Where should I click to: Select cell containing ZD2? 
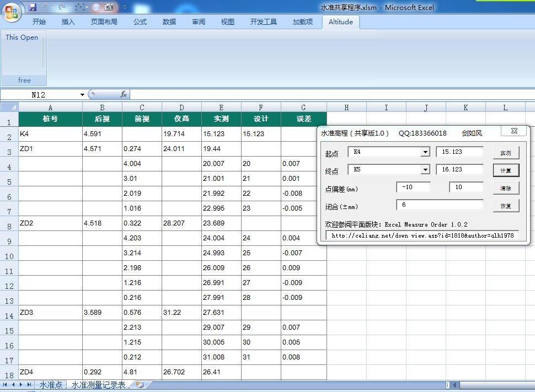coord(51,223)
